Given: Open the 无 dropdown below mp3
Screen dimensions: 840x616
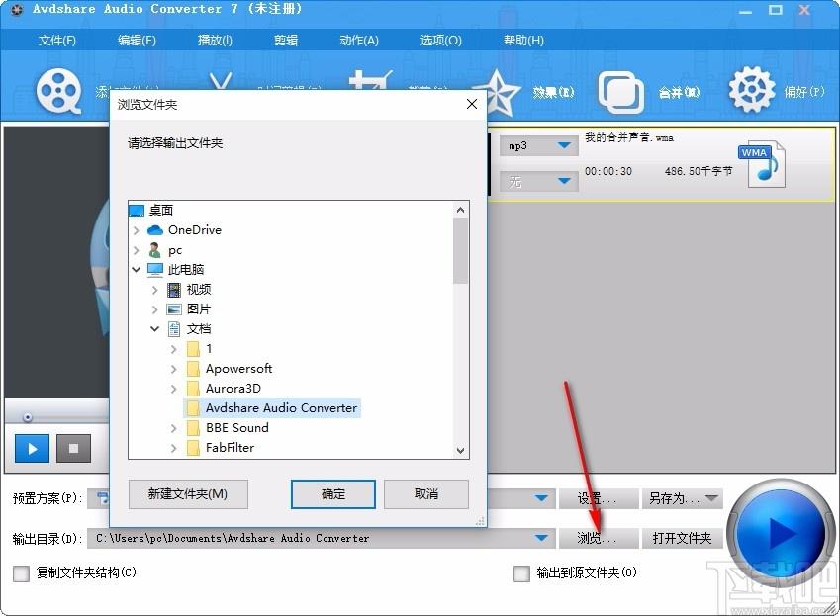Looking at the screenshot, I should (564, 181).
